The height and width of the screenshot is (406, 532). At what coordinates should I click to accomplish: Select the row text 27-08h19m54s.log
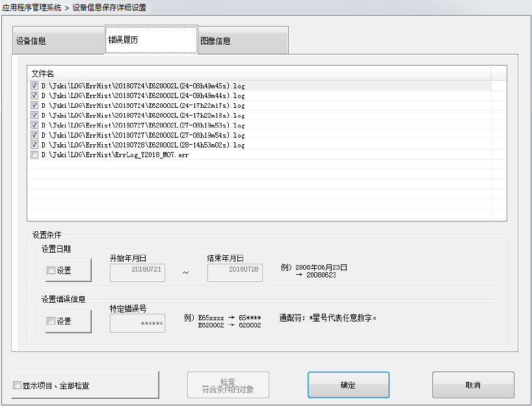(x=143, y=135)
